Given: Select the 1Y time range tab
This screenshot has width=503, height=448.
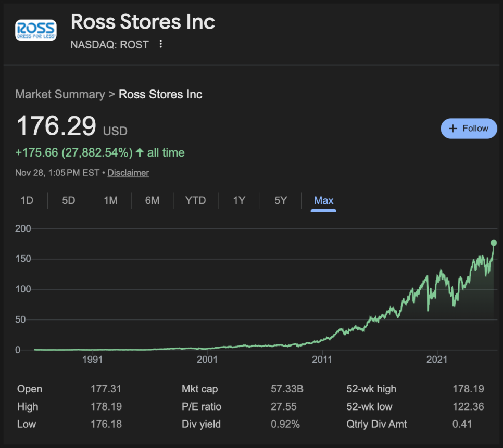Looking at the screenshot, I should pos(239,200).
